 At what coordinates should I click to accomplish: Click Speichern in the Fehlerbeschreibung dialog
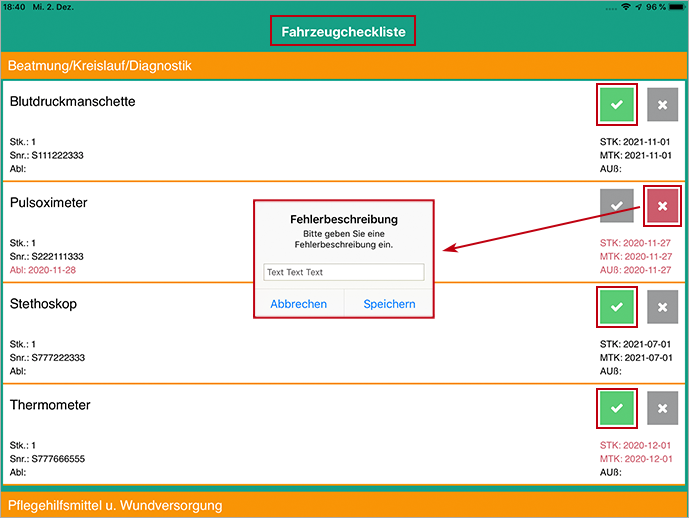(389, 304)
